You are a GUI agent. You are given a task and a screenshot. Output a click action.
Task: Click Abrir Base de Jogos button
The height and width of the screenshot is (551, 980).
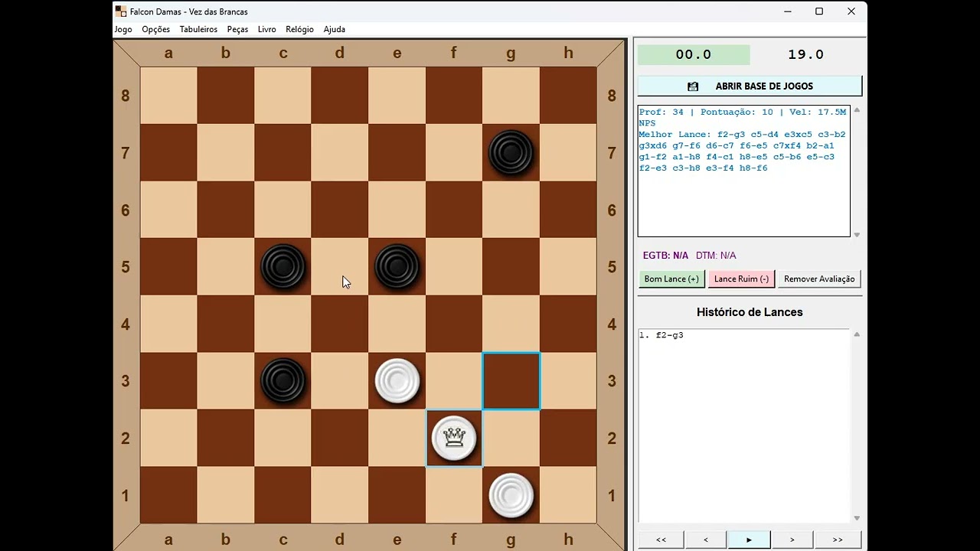click(750, 86)
